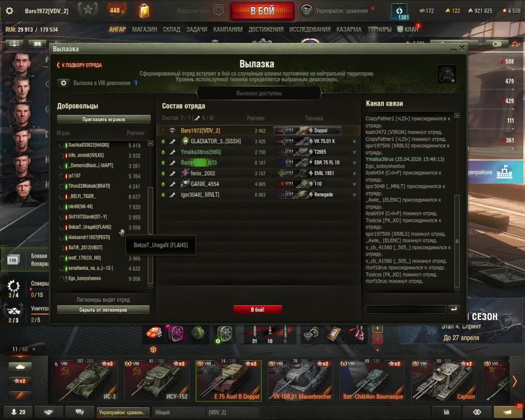The width and height of the screenshot is (525, 420).
Task: Click the volunteers list scrollbar
Action: point(150,214)
